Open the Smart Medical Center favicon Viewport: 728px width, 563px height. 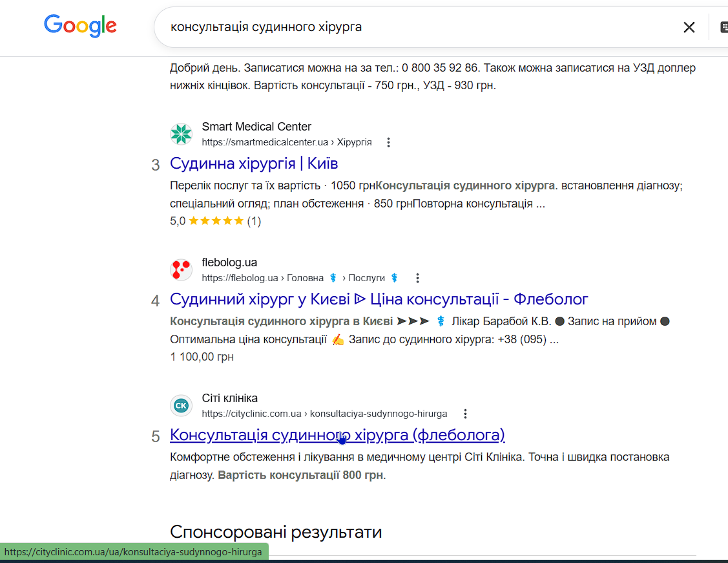(x=181, y=134)
